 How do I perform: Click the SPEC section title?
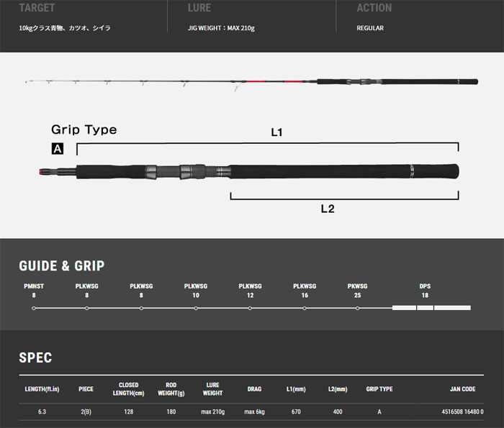click(35, 358)
